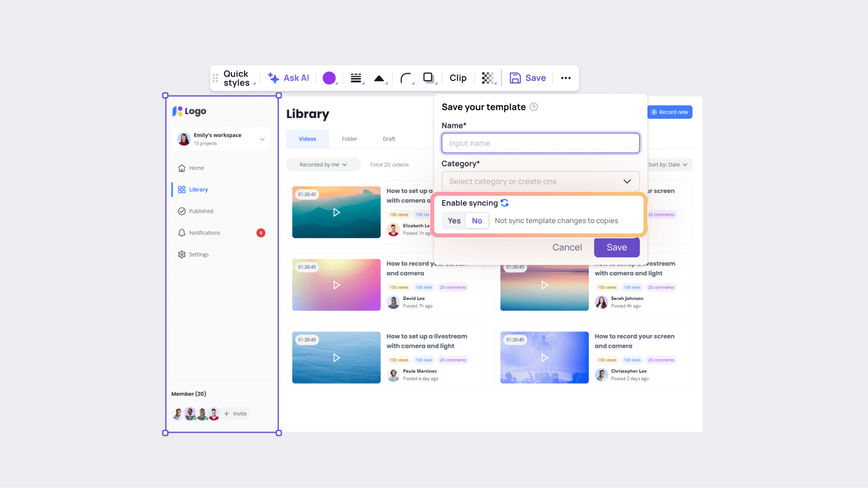The height and width of the screenshot is (488, 868).
Task: Click the purple color swatch in toolbar
Action: click(x=329, y=78)
